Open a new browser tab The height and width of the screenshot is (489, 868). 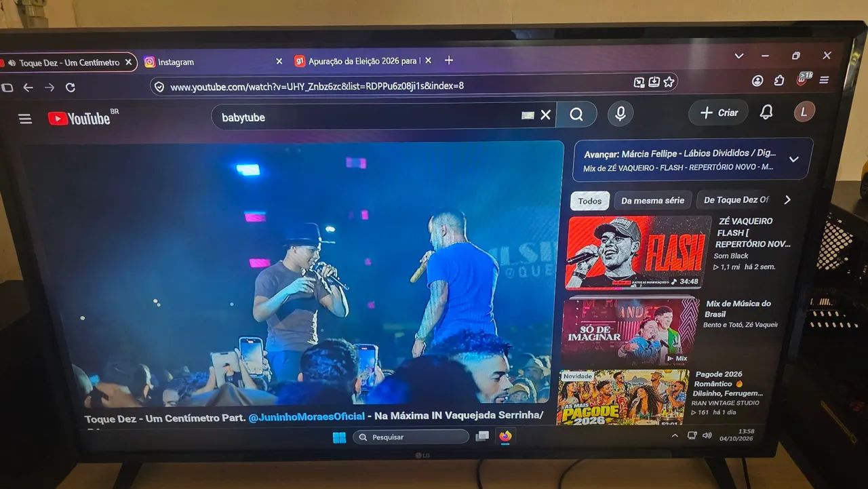(448, 60)
